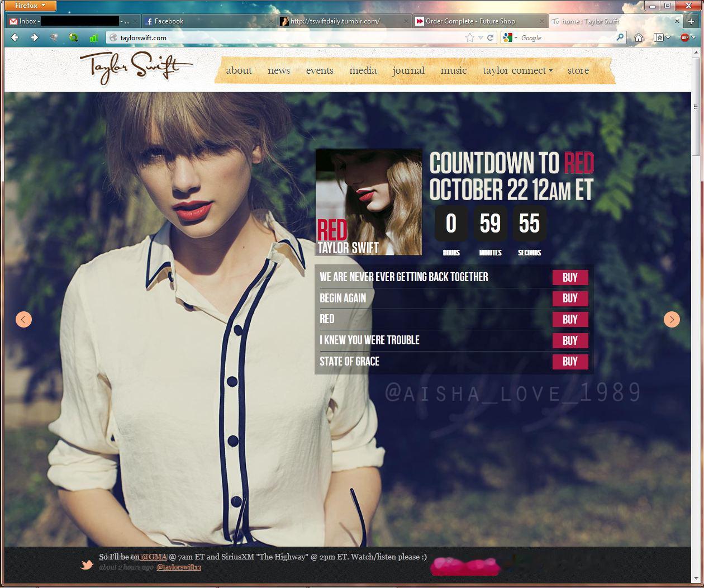Open the about page
This screenshot has width=704, height=588.
pyautogui.click(x=239, y=70)
